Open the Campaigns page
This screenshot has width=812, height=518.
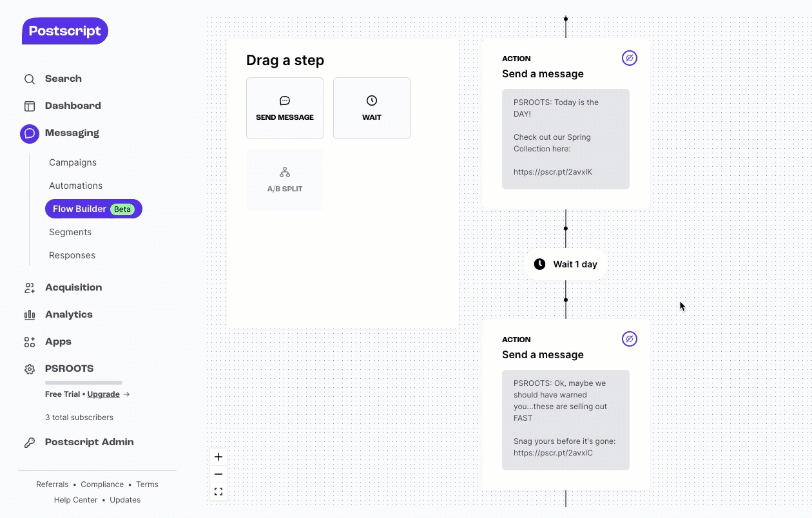73,162
